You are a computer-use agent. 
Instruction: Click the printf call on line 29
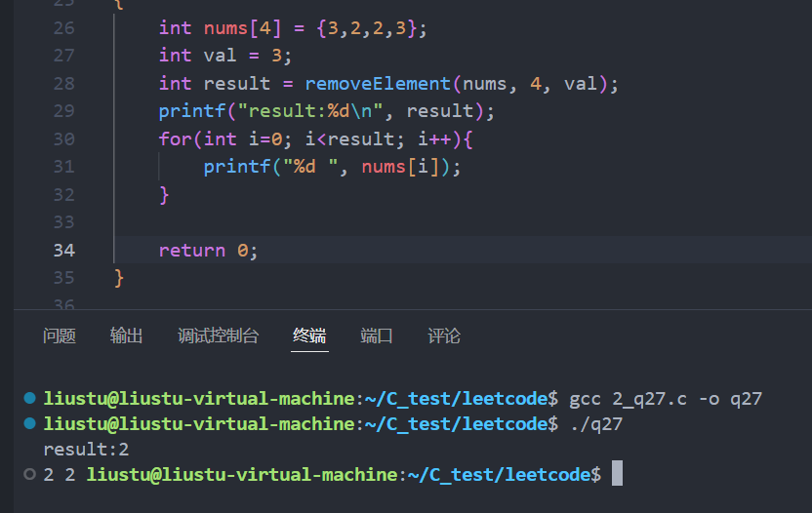pos(192,111)
